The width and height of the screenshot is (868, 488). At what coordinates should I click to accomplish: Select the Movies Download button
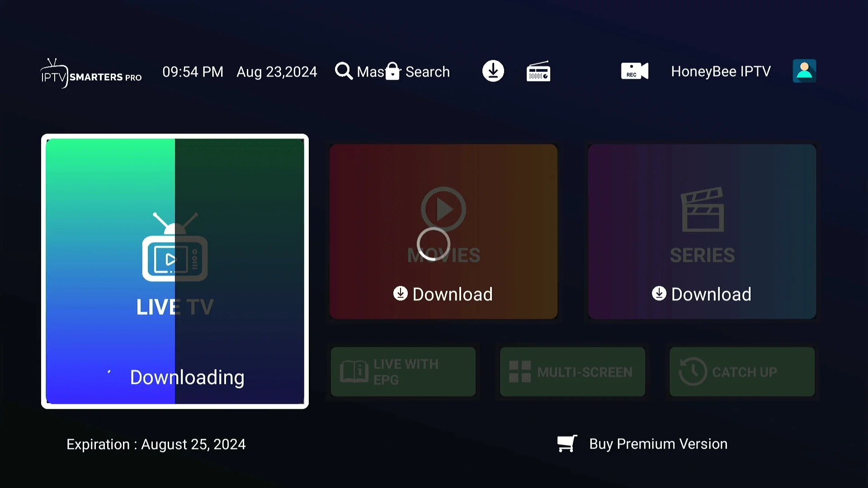pyautogui.click(x=443, y=294)
